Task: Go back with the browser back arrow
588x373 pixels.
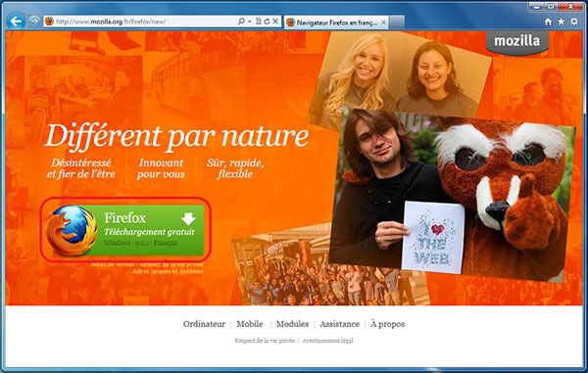Action: click(x=16, y=22)
